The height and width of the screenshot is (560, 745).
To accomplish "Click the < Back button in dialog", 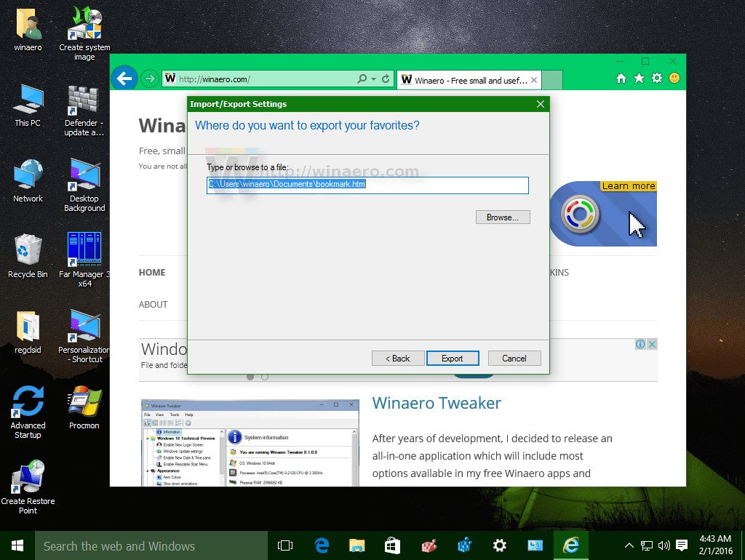I will 398,358.
